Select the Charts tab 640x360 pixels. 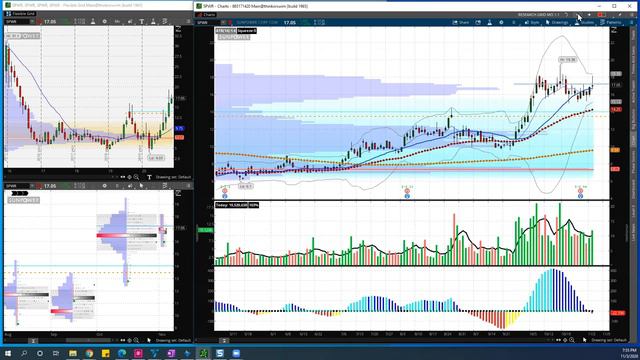pyautogui.click(x=207, y=14)
